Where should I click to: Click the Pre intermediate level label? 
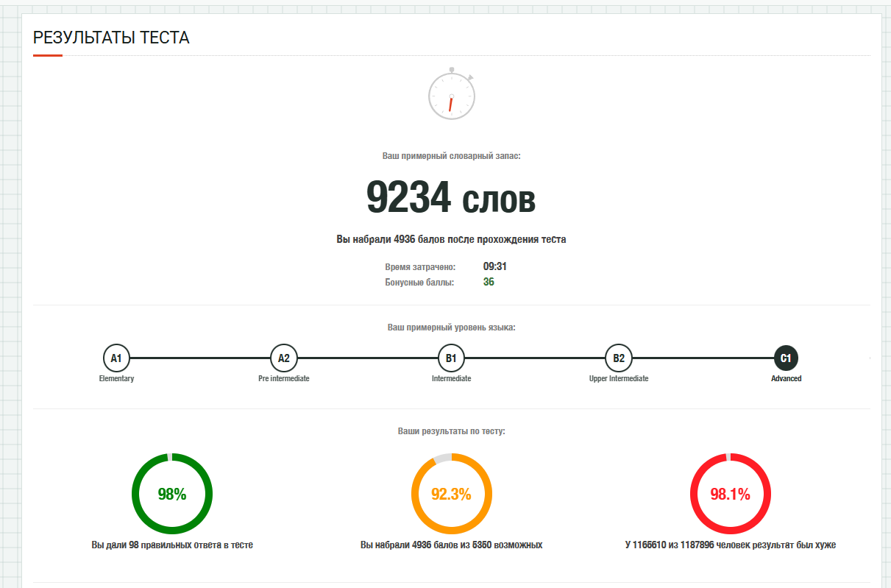coord(283,378)
